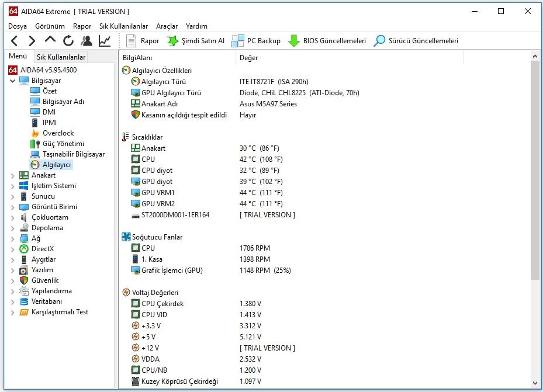
Task: Click the Güç Yönetimi icon
Action: click(x=35, y=144)
